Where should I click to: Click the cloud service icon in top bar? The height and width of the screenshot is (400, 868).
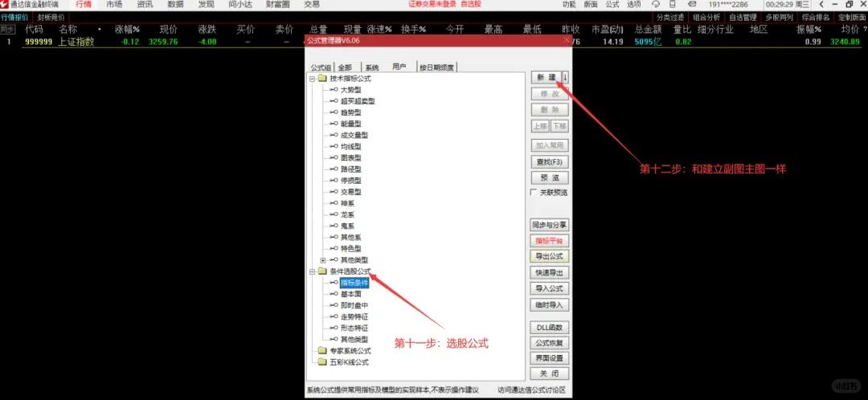pos(657,5)
